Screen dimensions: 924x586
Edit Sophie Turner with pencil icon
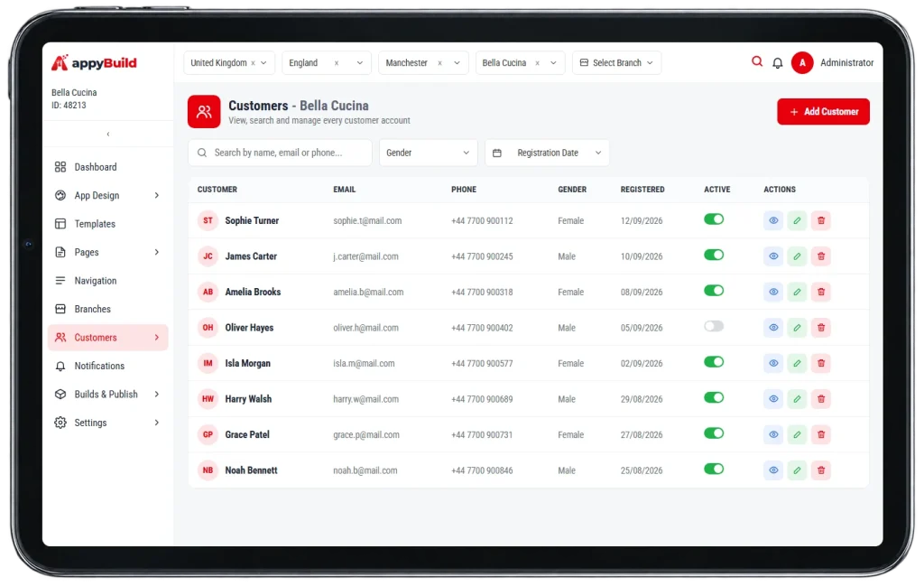point(797,220)
